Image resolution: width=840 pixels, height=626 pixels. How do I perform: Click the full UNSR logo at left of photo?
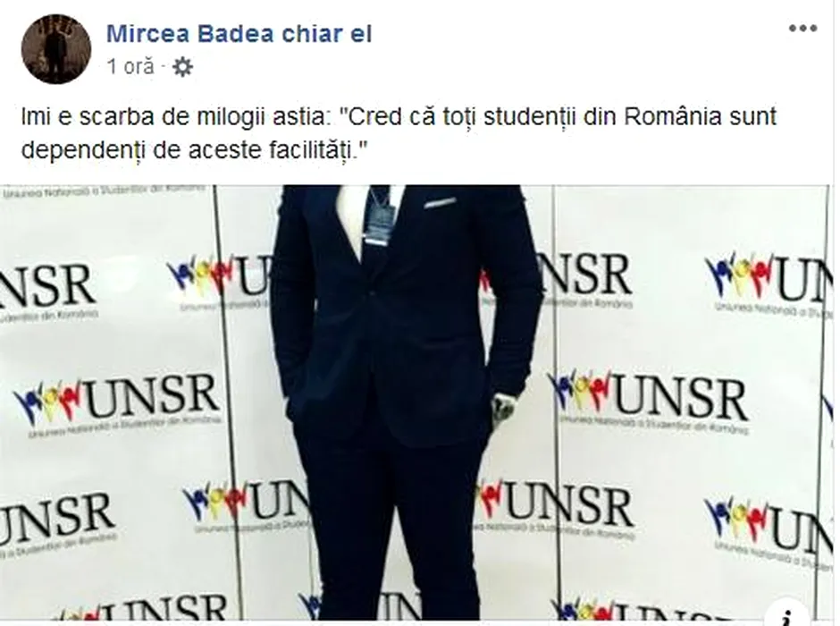(x=117, y=401)
